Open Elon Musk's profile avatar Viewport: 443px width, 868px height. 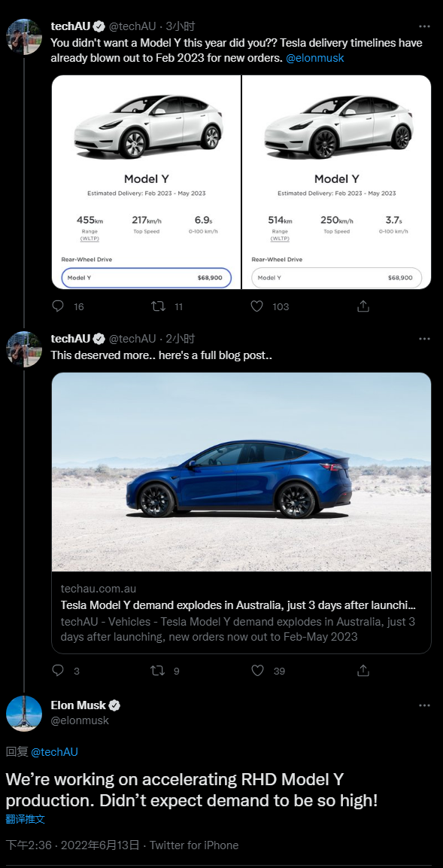click(x=24, y=714)
